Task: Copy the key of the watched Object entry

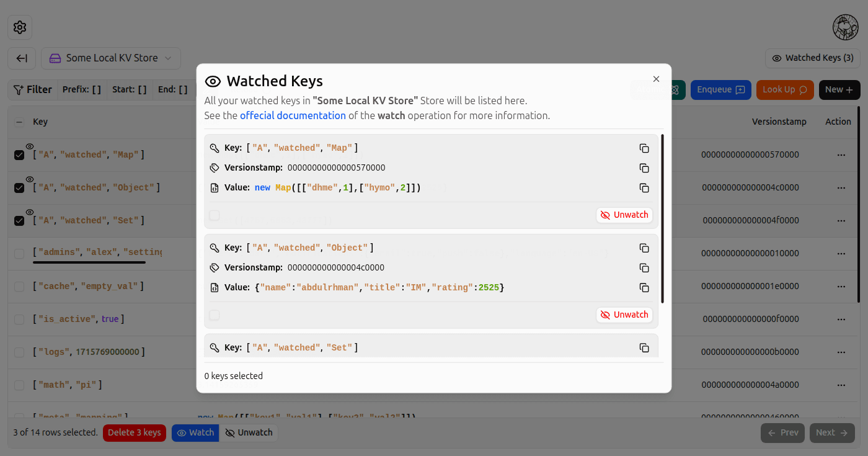Action: tap(644, 248)
